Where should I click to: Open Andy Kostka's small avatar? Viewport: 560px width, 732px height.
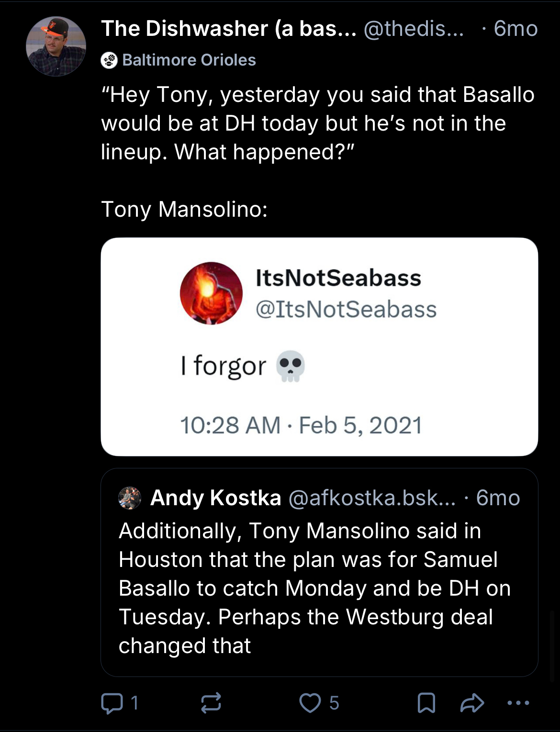click(x=130, y=498)
